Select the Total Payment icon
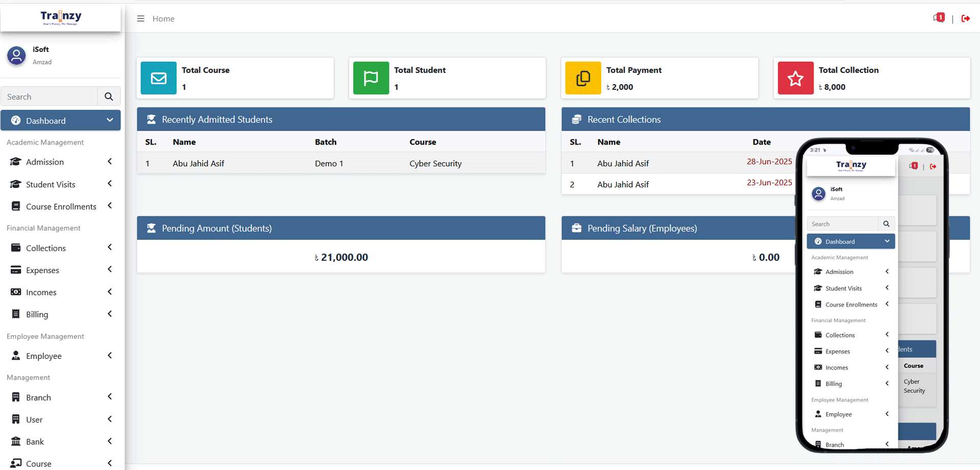This screenshot has width=980, height=470. coord(583,78)
